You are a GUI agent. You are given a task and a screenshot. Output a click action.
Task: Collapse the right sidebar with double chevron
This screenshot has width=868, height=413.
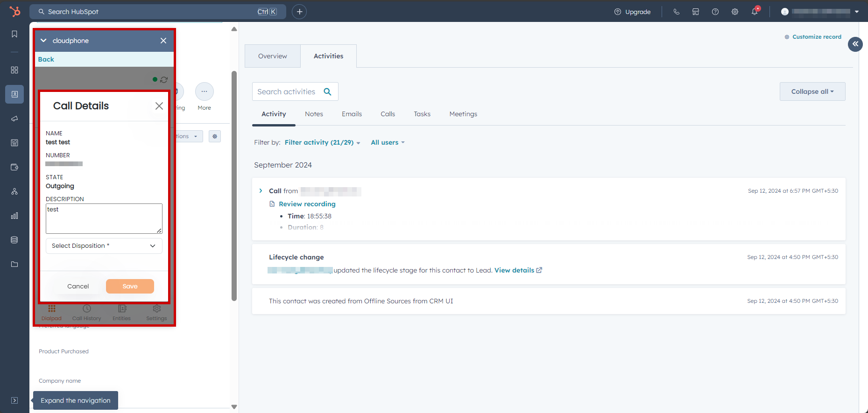point(855,44)
